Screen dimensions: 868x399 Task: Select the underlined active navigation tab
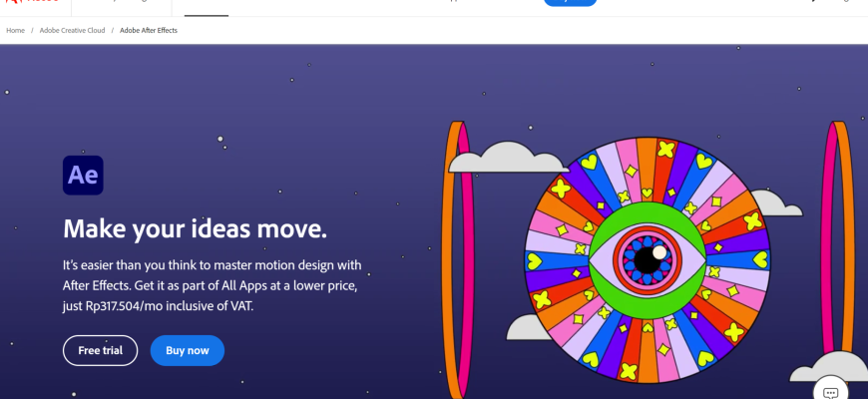(206, 8)
